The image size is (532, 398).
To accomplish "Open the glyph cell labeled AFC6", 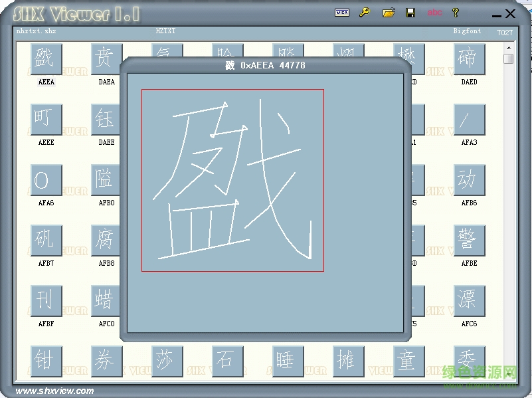I will (469, 300).
